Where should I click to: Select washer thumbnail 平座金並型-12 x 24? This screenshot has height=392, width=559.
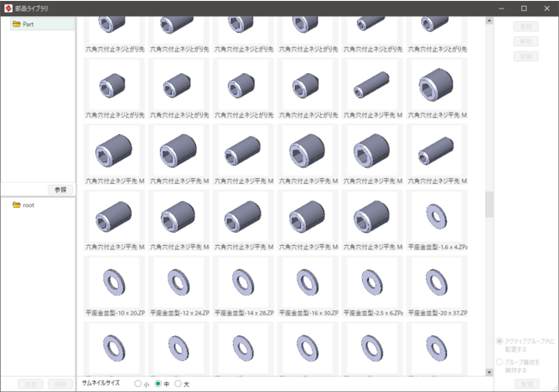[179, 286]
